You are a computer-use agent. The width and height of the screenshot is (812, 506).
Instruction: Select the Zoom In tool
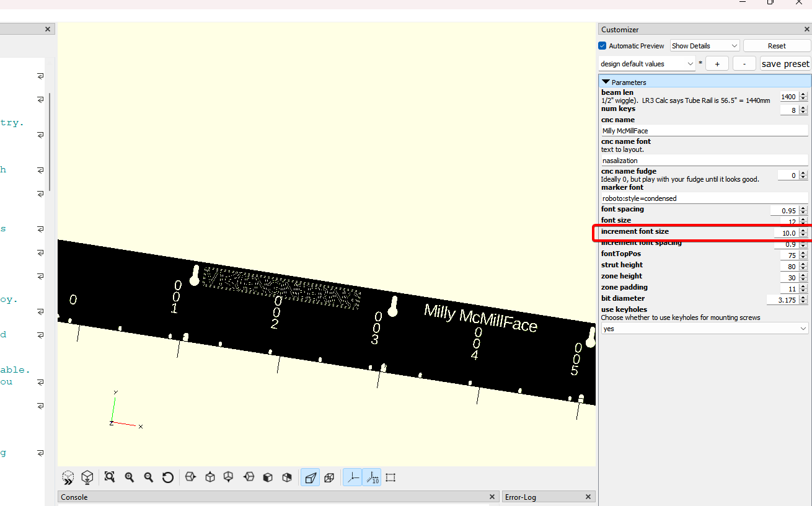click(x=129, y=477)
